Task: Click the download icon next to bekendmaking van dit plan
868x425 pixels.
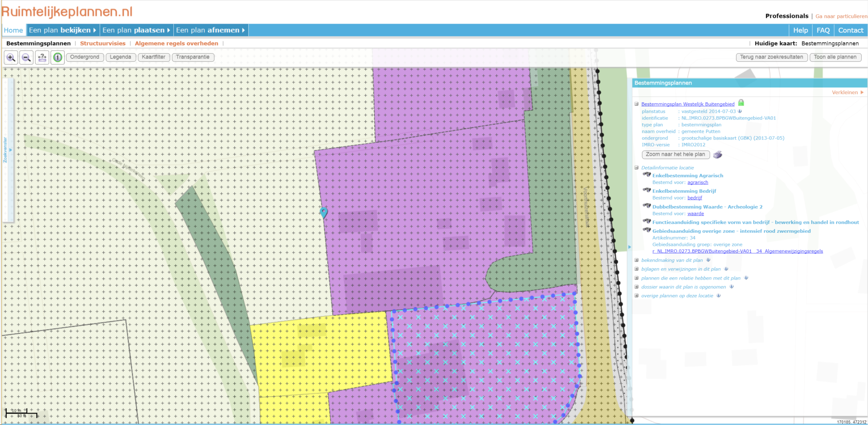Action: click(x=708, y=260)
